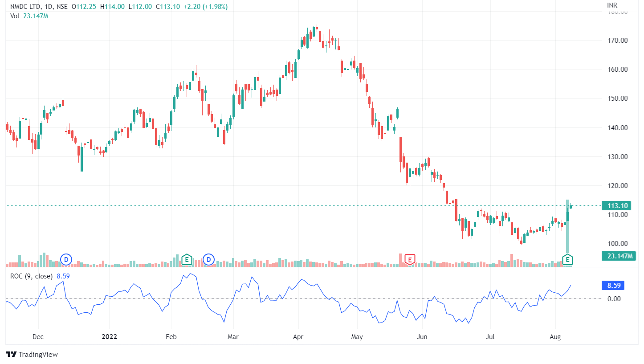Click the Vol indicator legend
The width and height of the screenshot is (644, 364).
(29, 16)
